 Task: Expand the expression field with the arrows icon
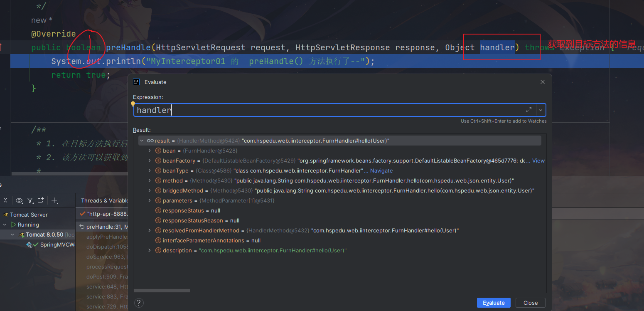[529, 110]
